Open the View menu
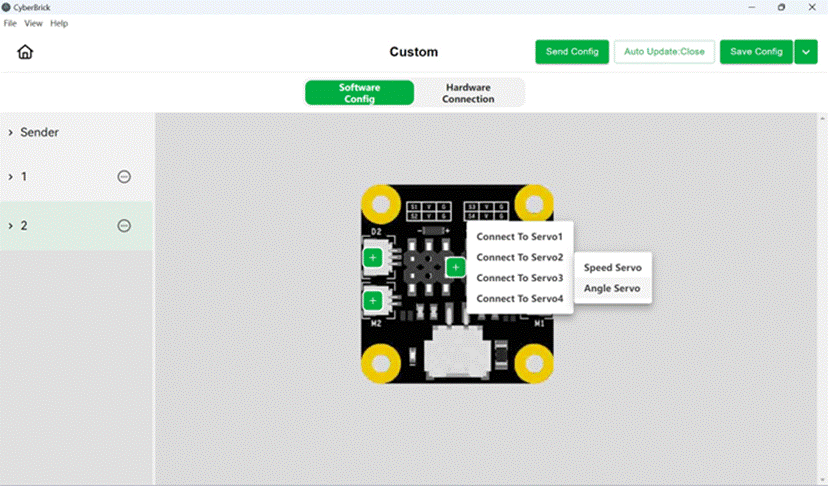 point(33,23)
